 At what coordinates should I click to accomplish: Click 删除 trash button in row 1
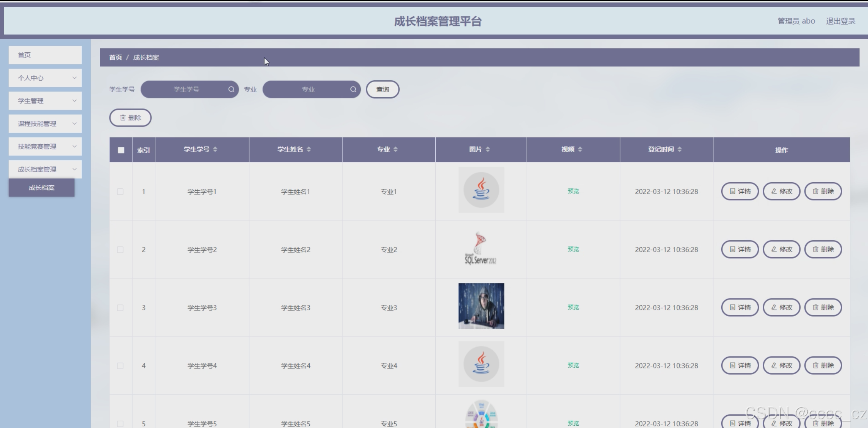(x=823, y=192)
